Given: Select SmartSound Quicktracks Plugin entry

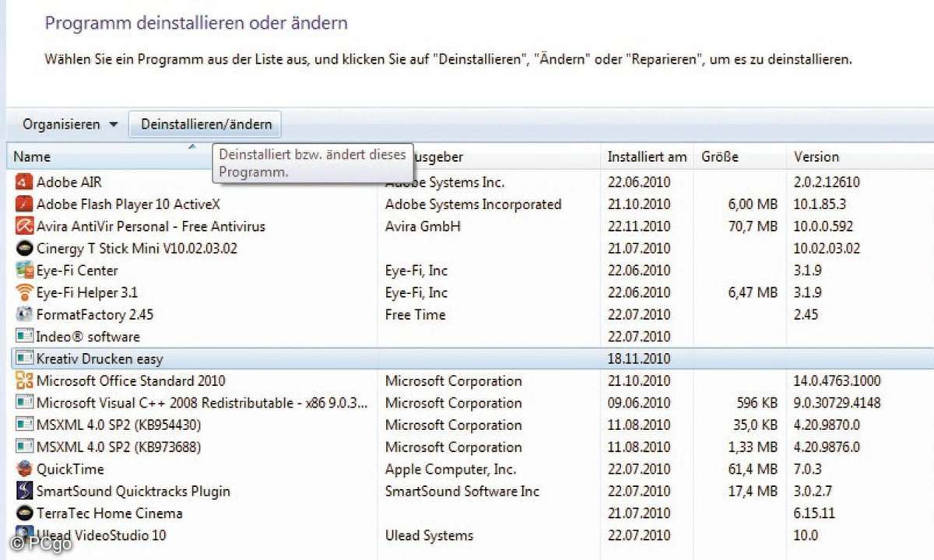Looking at the screenshot, I should pos(133,491).
